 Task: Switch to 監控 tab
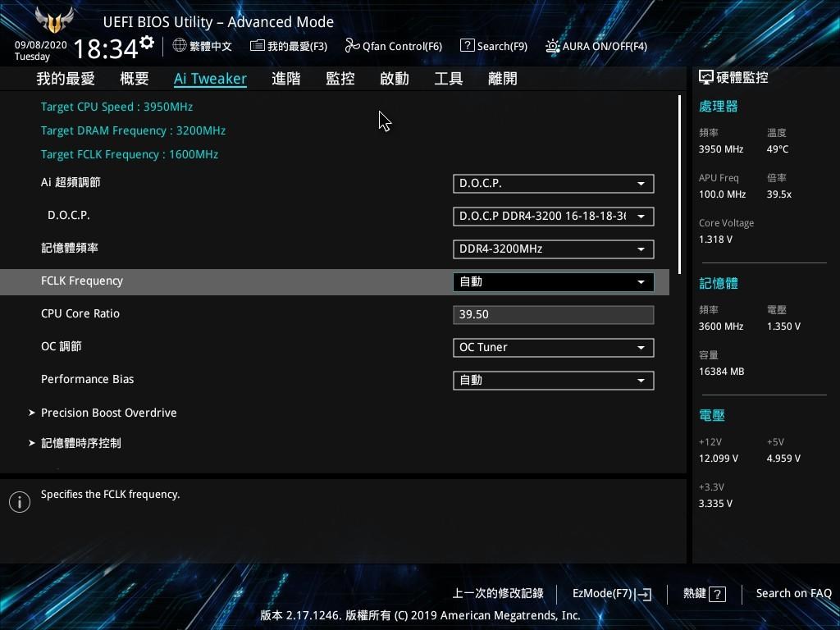tap(340, 79)
